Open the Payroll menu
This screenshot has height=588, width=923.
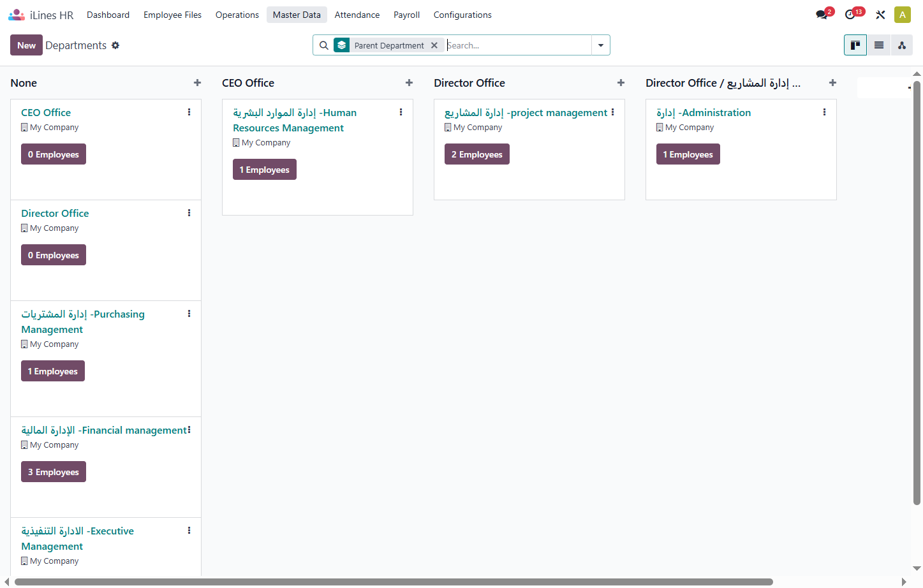click(x=406, y=15)
